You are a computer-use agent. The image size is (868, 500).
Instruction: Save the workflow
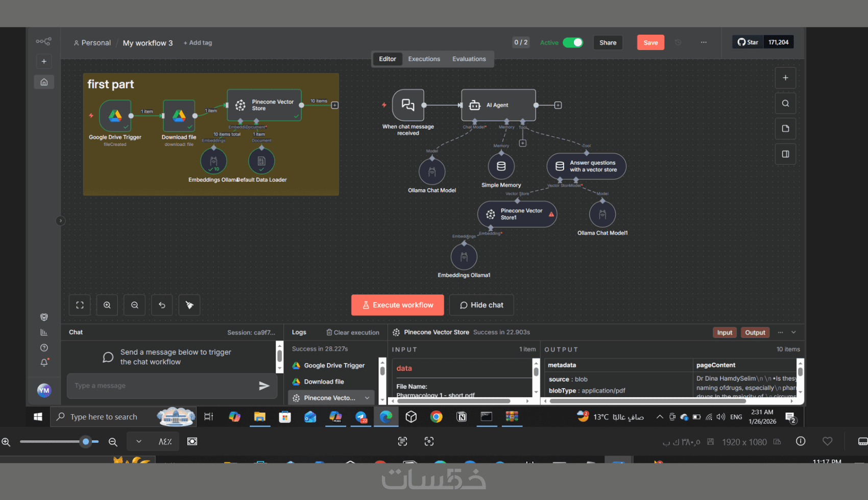[650, 42]
